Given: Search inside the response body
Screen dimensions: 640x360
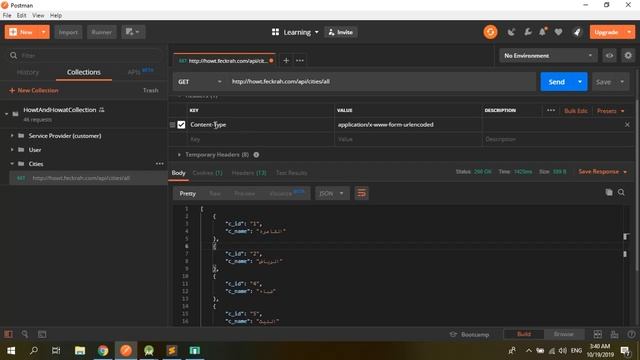Looking at the screenshot, I should 621,192.
